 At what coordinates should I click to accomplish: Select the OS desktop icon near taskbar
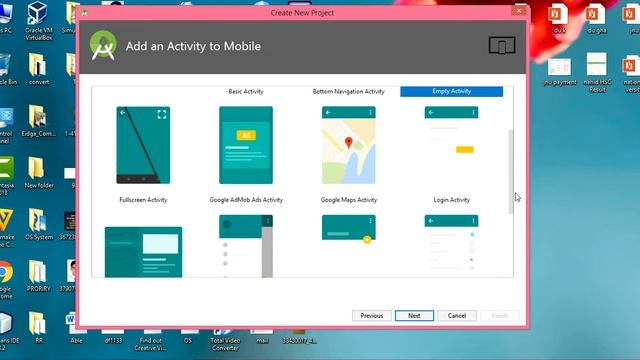pos(188,337)
